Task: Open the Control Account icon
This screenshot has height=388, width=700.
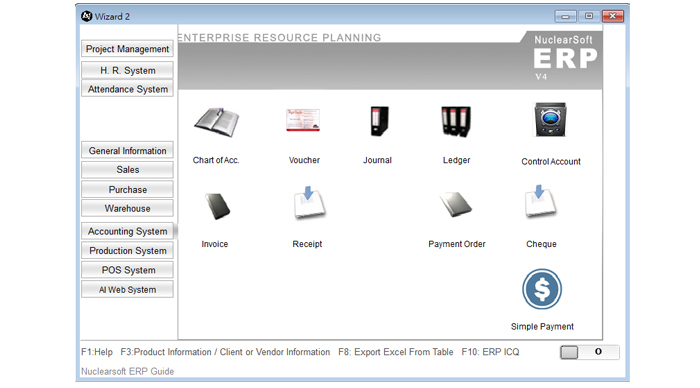Action: [550, 119]
